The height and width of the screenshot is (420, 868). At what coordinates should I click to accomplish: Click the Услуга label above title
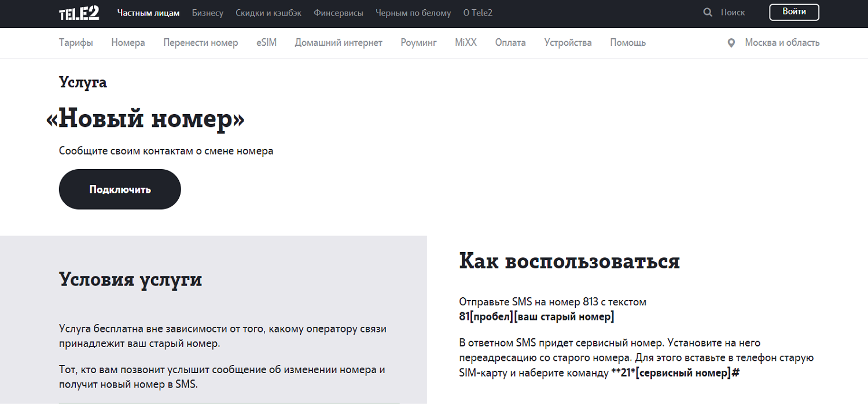(83, 82)
